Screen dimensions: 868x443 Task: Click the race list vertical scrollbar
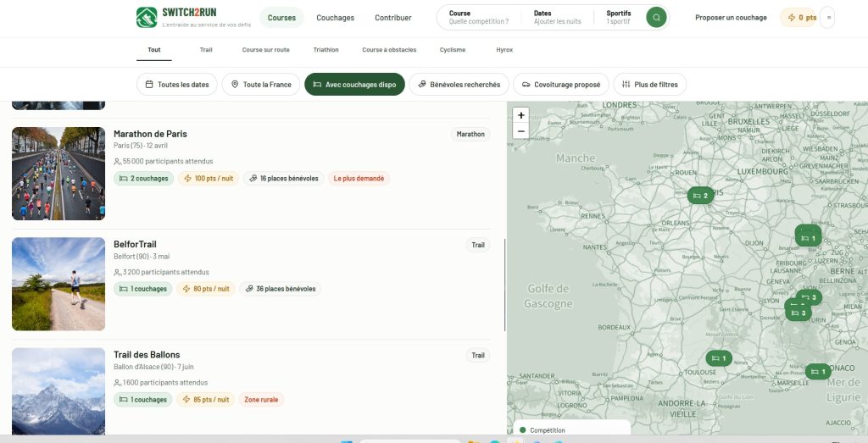[x=504, y=285]
